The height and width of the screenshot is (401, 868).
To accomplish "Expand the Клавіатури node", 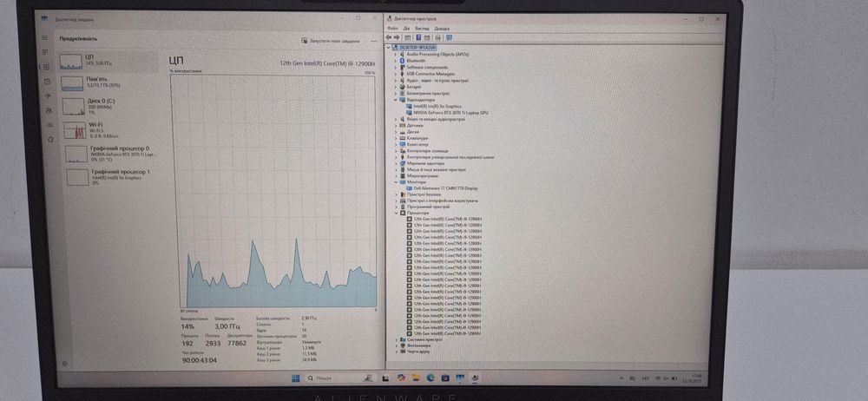I will 396,139.
